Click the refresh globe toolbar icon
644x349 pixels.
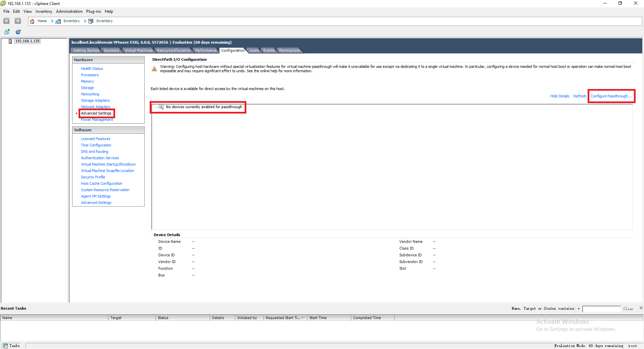(18, 32)
